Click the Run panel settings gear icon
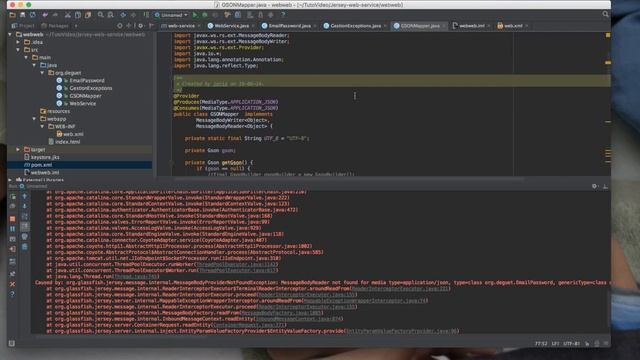 (594, 186)
